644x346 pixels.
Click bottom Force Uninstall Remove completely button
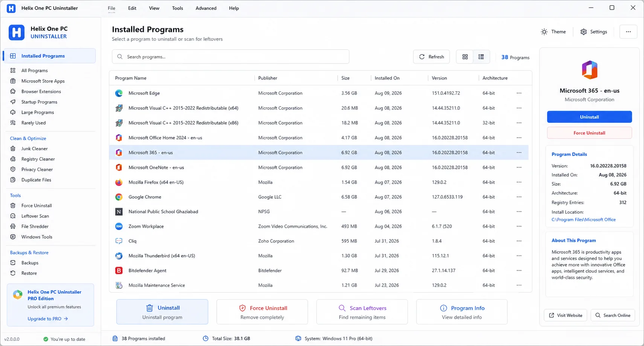pyautogui.click(x=262, y=312)
